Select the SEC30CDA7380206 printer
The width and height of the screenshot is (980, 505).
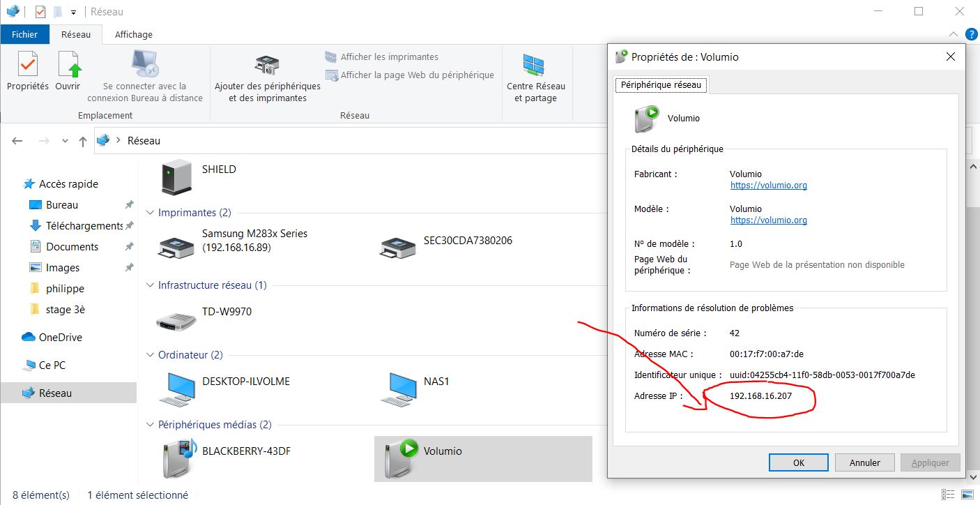coord(446,243)
